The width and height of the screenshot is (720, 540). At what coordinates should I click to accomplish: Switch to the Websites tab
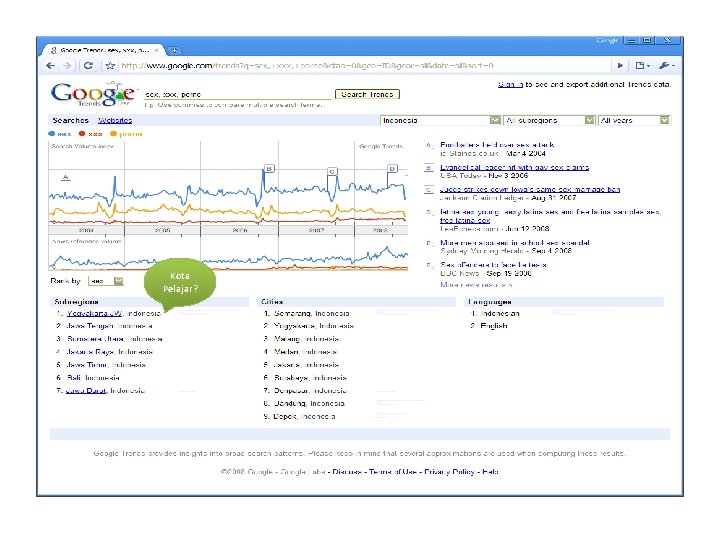115,120
